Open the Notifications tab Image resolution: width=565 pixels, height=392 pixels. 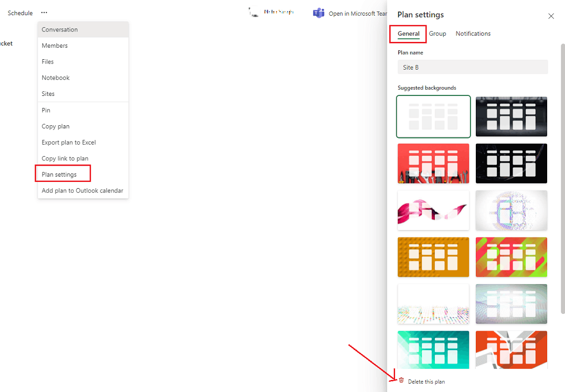(473, 33)
